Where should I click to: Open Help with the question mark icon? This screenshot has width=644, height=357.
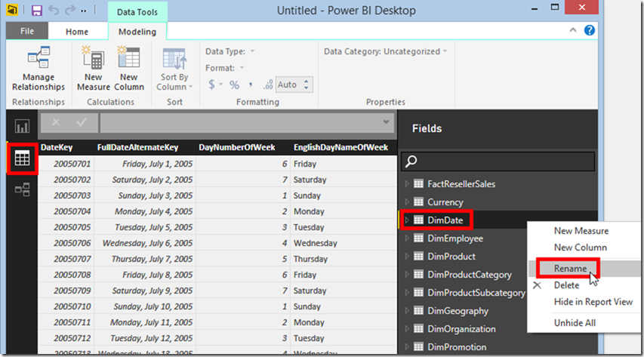pyautogui.click(x=590, y=30)
